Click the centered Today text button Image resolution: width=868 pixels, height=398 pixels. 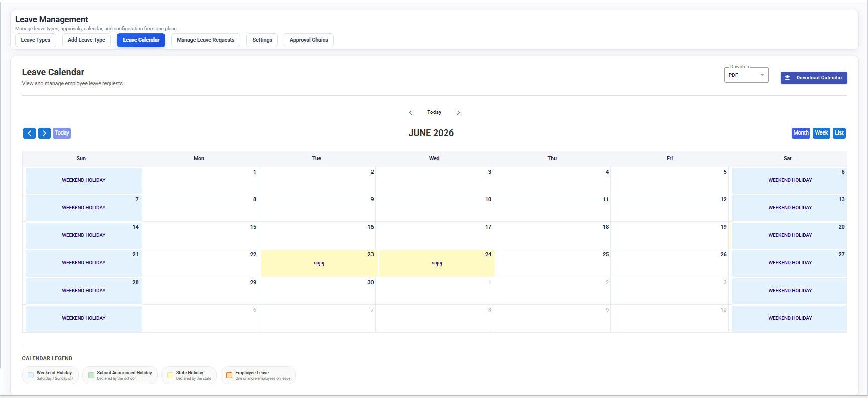(434, 112)
